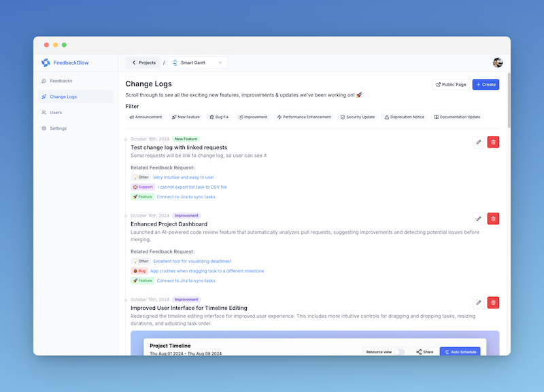The image size is (544, 392).
Task: Open 'Very intuitive and easy to use!' feedback
Action: click(x=184, y=177)
